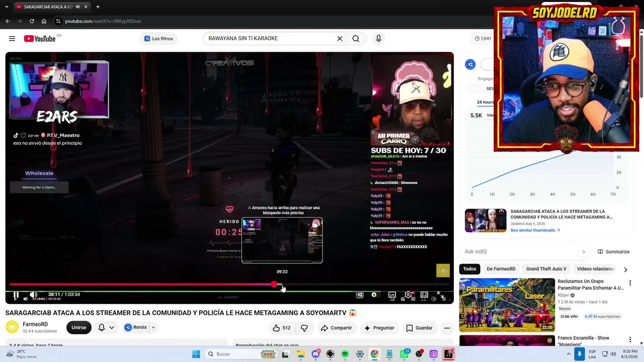
Task: Toggle the taskbar microphone indicator
Action: coord(580,354)
